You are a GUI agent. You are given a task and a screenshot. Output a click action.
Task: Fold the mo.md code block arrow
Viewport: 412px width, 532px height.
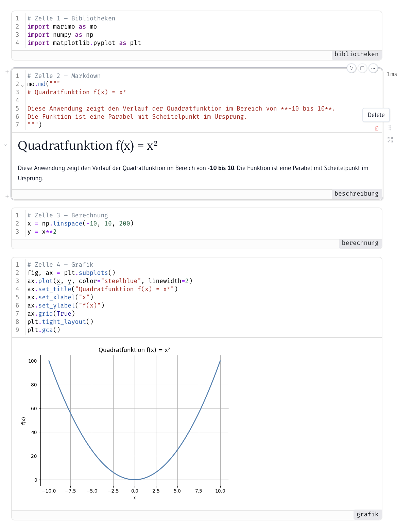click(22, 85)
